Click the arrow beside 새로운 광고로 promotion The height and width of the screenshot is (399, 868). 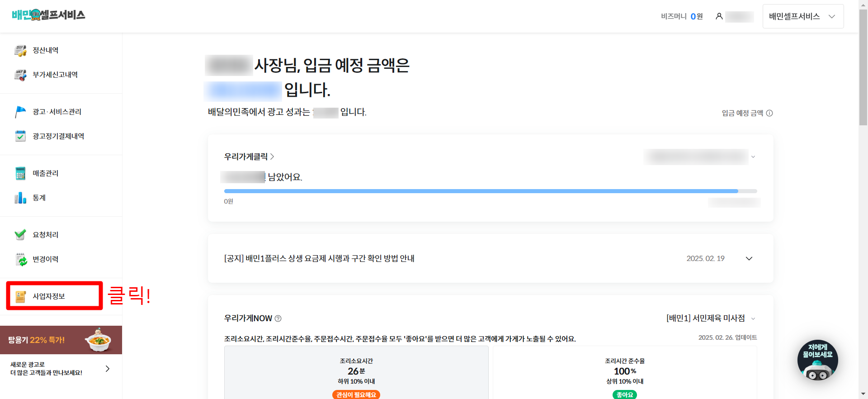(108, 369)
